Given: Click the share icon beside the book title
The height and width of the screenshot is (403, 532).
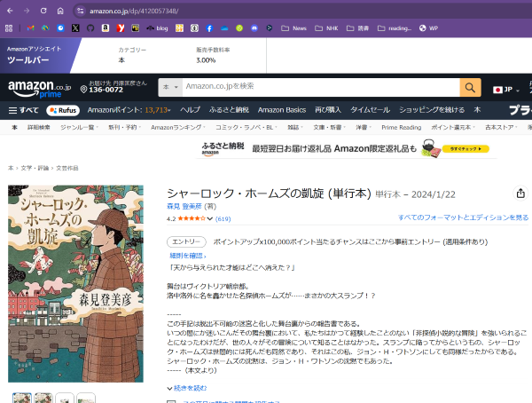Looking at the screenshot, I should click(x=520, y=194).
